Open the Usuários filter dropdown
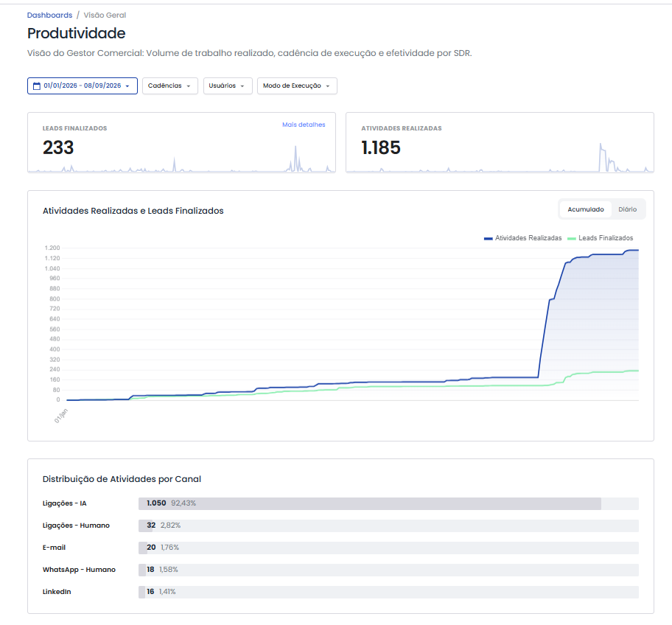The height and width of the screenshot is (625, 672). 228,85
